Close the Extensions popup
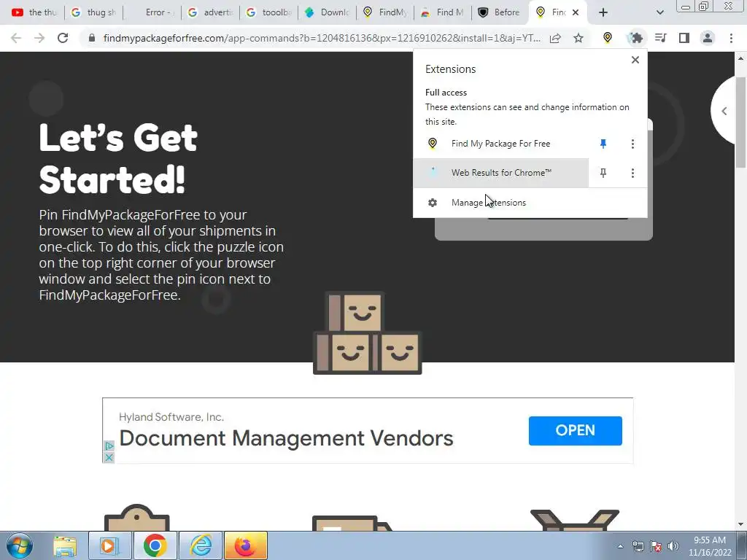The image size is (747, 560). click(635, 60)
